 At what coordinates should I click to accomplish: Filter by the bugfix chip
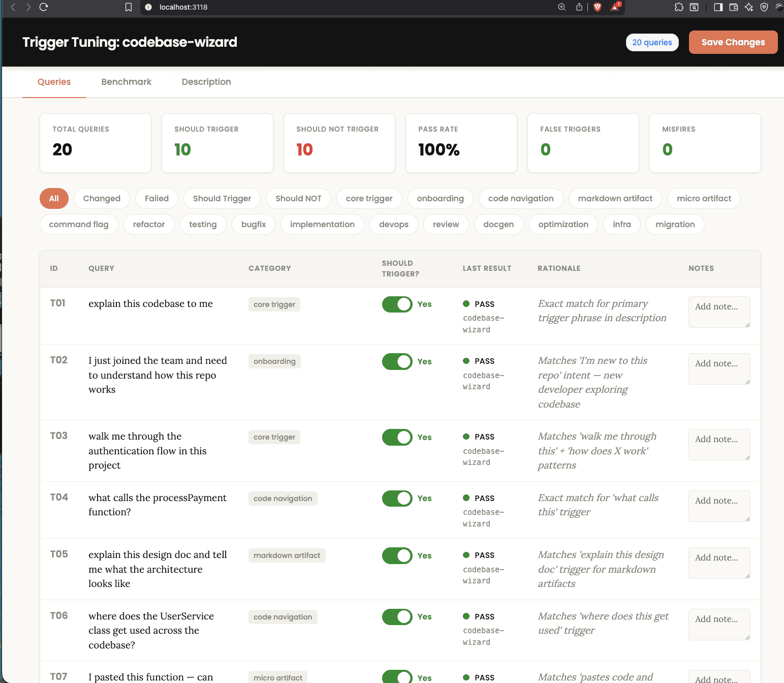click(x=254, y=224)
